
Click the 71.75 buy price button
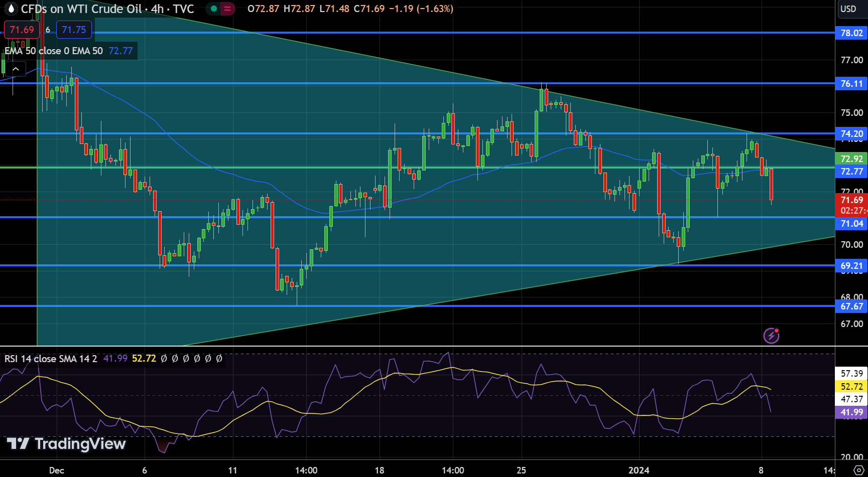(74, 30)
